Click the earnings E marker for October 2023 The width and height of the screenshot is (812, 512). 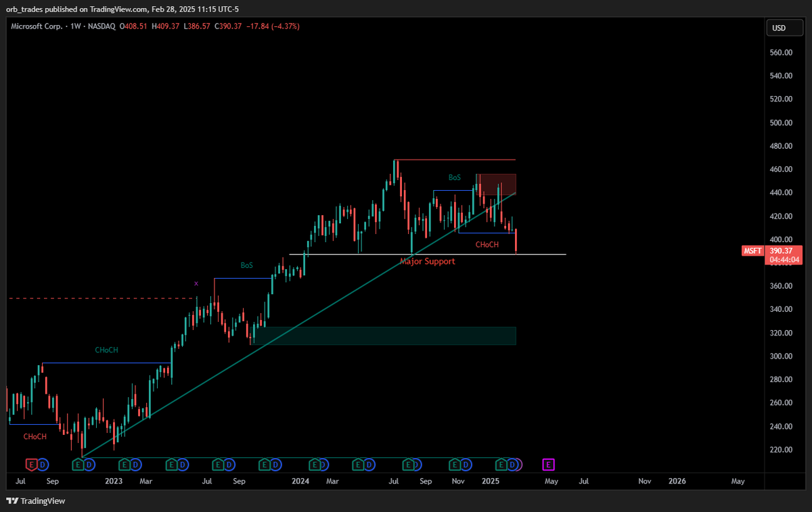pos(265,464)
